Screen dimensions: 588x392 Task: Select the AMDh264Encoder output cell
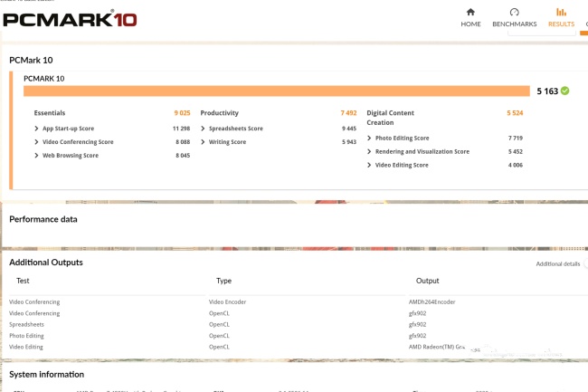pos(432,302)
